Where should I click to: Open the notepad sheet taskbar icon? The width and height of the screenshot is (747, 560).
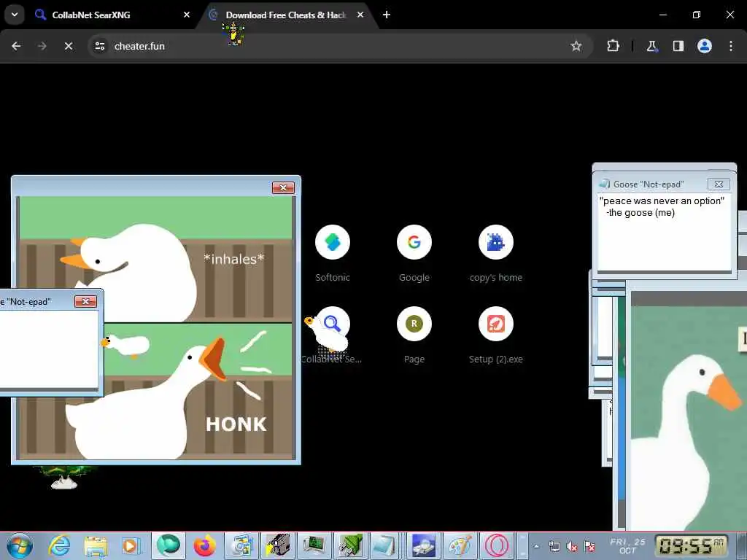[384, 545]
